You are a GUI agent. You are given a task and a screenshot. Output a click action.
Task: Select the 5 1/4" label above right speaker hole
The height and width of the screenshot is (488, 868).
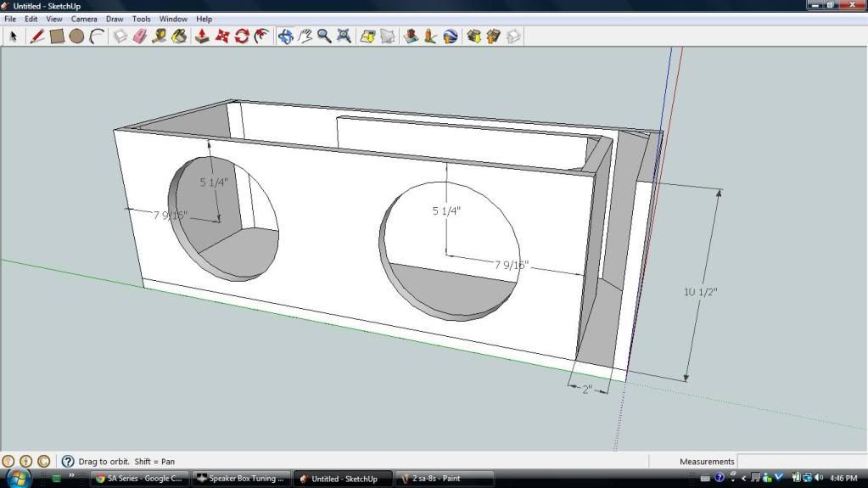pos(446,211)
